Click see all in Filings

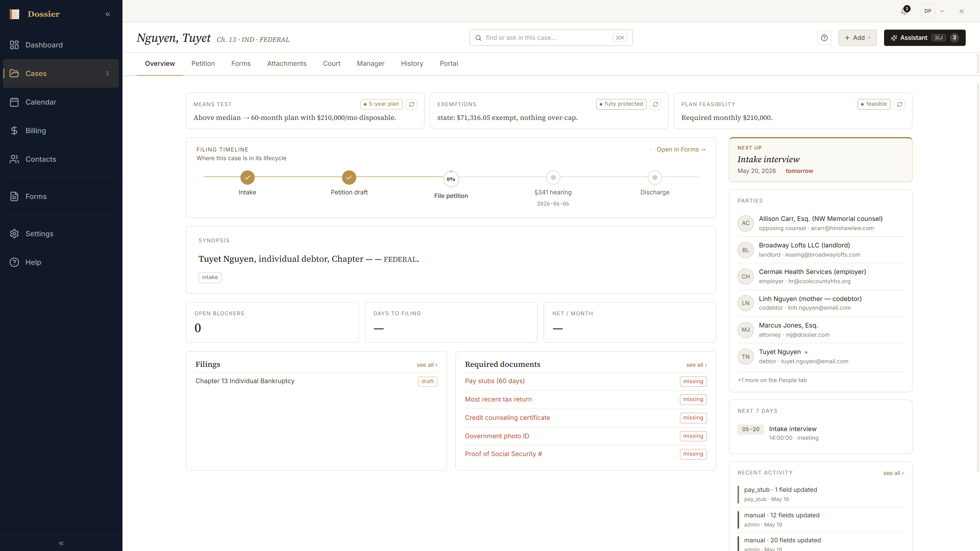click(x=427, y=365)
